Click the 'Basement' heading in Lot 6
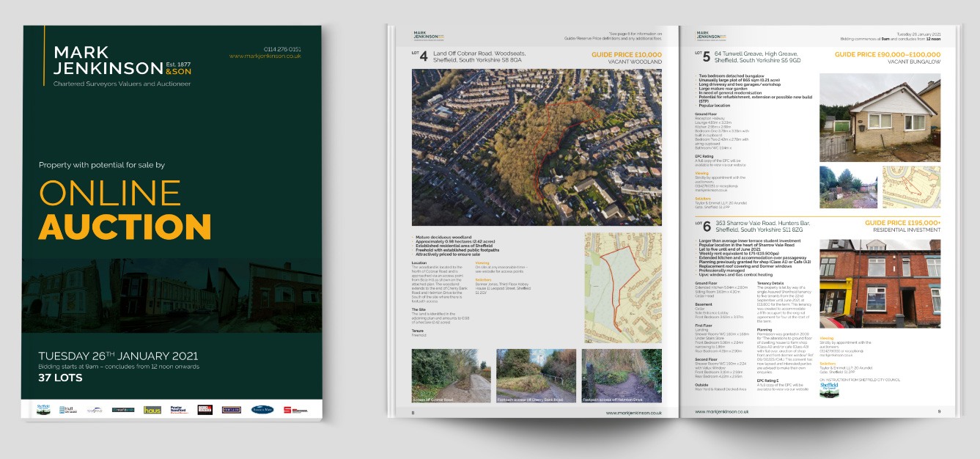 pos(704,304)
